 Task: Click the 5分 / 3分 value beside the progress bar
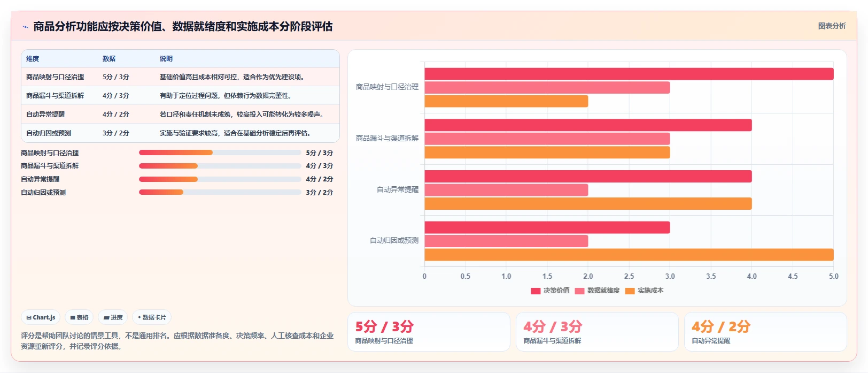320,153
